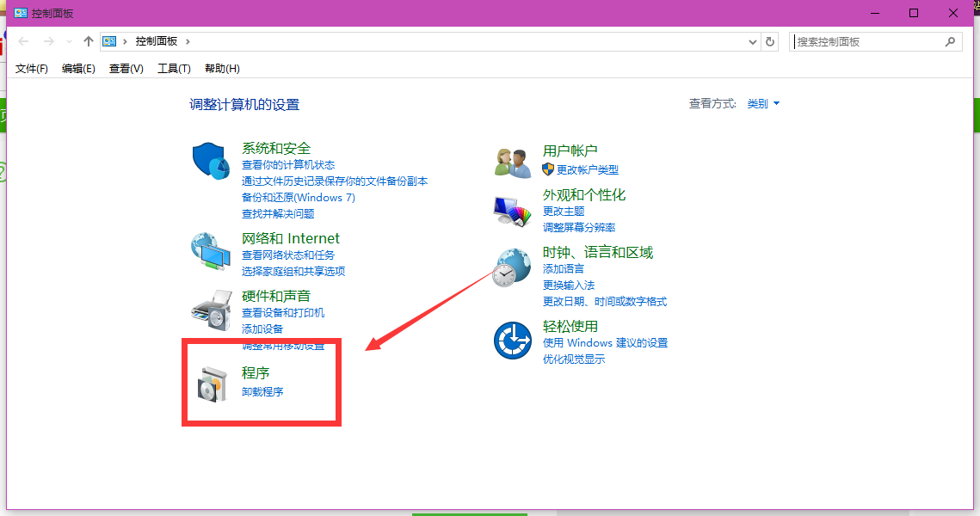This screenshot has height=516, width=980.
Task: Click the search magnifier icon
Action: 950,41
